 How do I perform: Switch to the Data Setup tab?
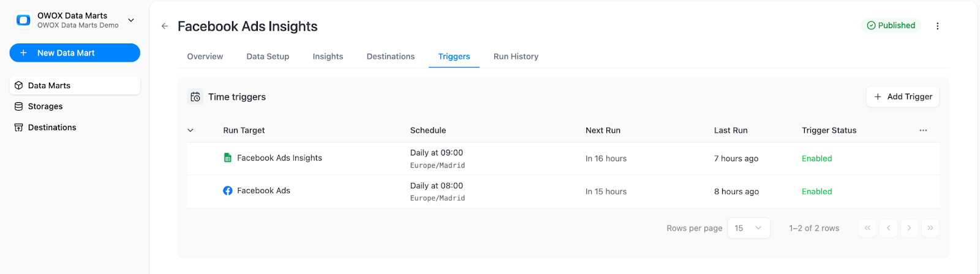coord(268,56)
